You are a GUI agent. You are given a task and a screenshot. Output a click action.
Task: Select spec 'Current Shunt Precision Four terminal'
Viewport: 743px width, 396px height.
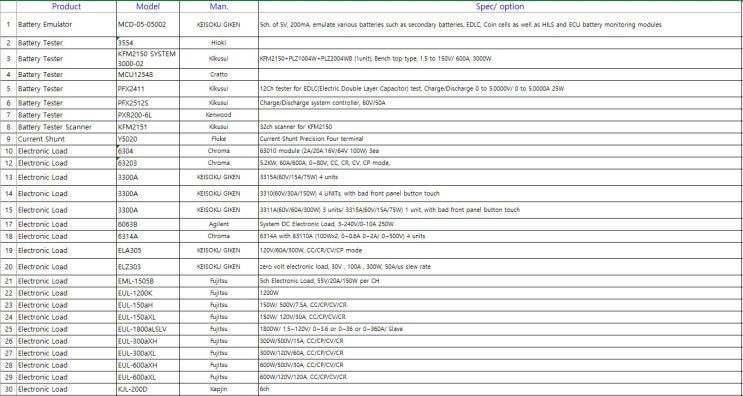500,139
